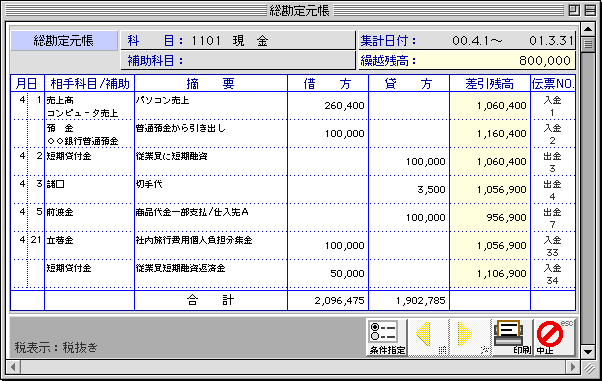Click the 956,900 balance cell
This screenshot has width=602, height=381.
[x=490, y=218]
